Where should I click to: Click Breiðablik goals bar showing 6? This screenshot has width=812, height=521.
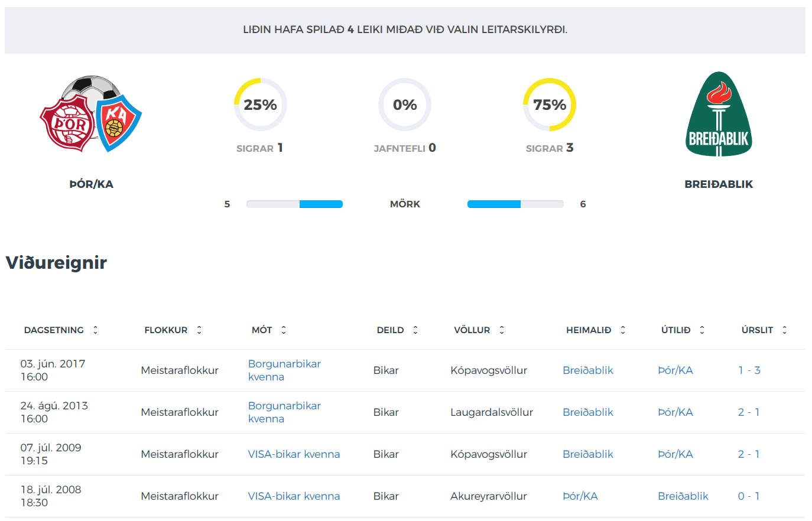(x=515, y=204)
